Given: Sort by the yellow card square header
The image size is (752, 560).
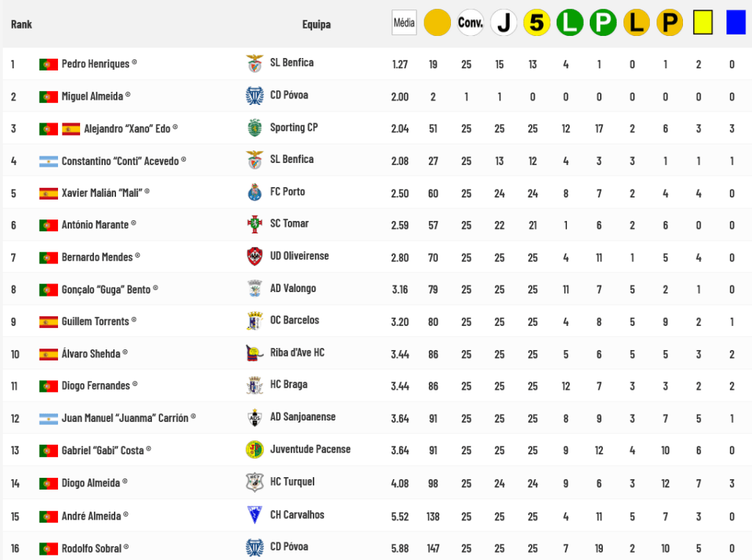Looking at the screenshot, I should point(703,23).
